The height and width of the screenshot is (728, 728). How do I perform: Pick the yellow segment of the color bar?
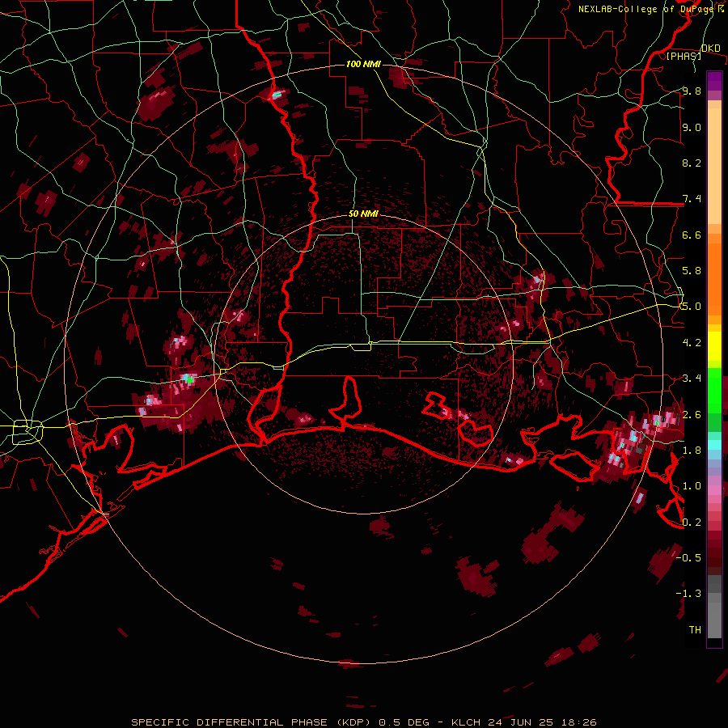click(x=714, y=346)
